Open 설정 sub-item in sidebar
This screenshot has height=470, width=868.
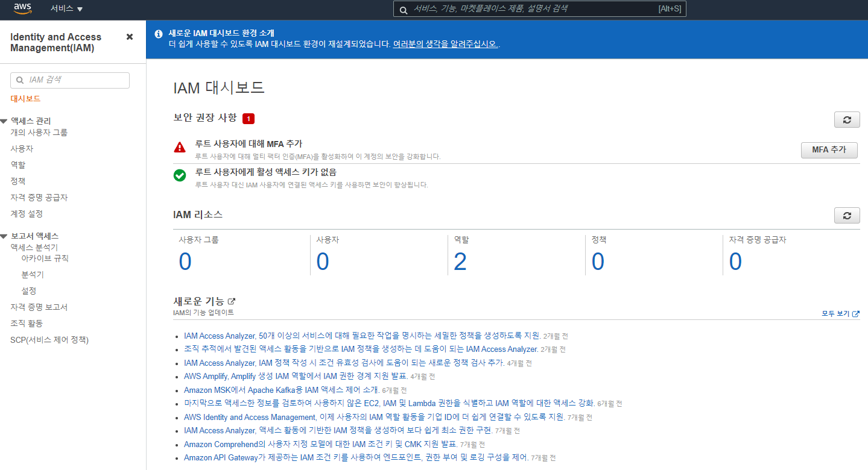coord(29,290)
